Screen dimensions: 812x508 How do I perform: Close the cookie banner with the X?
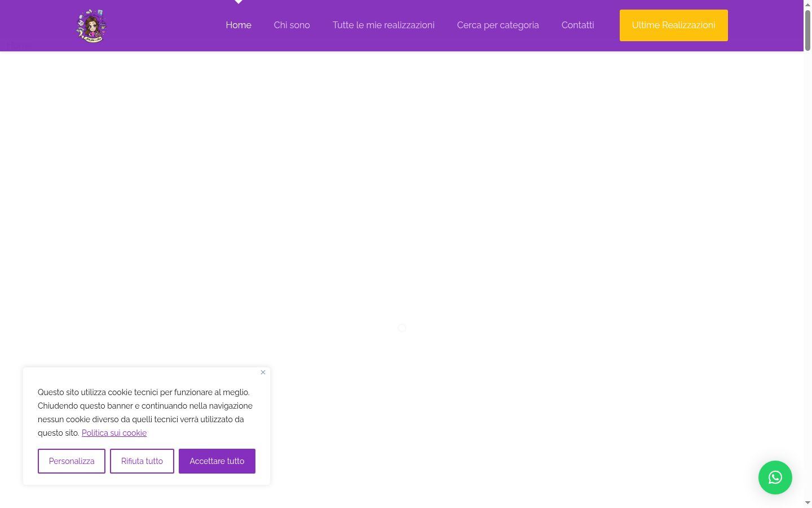263,373
